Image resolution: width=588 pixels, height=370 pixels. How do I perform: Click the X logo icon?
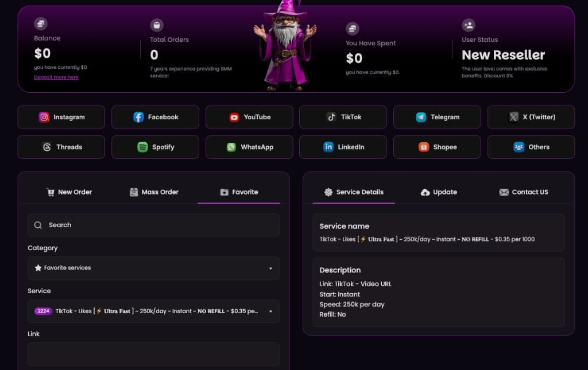513,117
